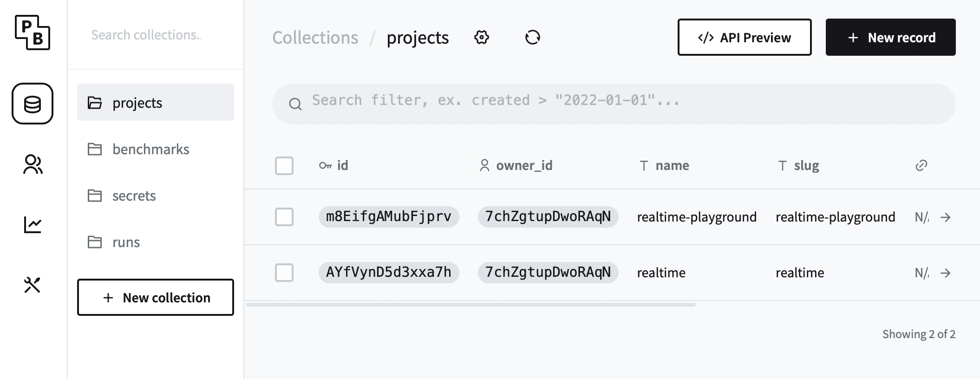This screenshot has width=980, height=379.
Task: Sort by the id column header
Action: [333, 165]
